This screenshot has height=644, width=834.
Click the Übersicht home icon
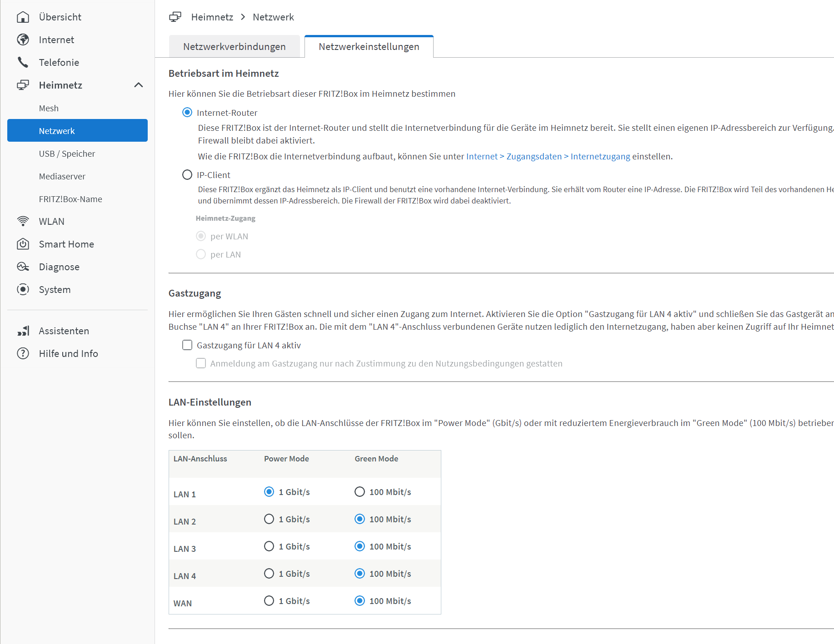23,17
